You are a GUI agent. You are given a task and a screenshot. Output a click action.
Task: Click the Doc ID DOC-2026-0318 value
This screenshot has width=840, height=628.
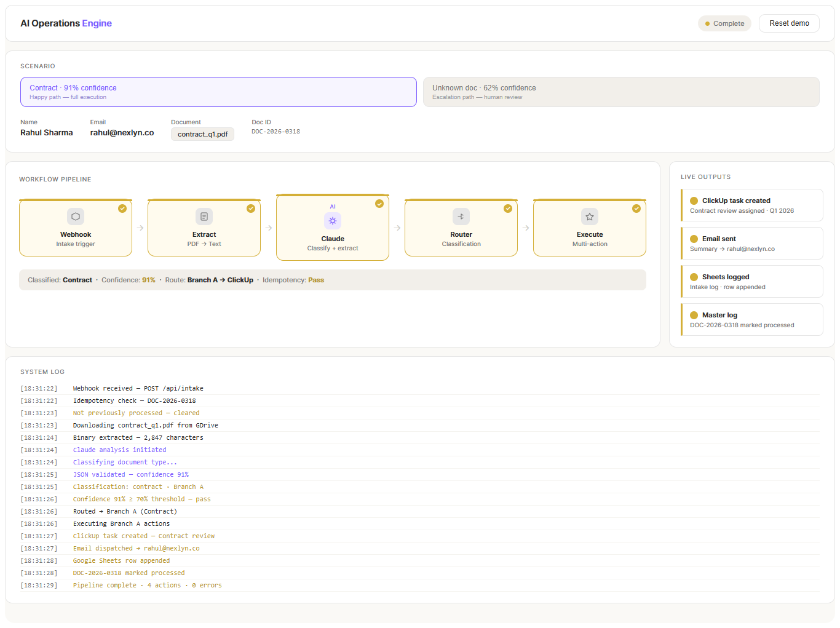(x=275, y=132)
